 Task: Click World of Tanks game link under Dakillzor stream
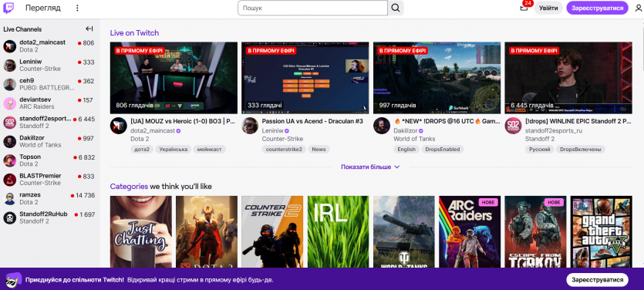coord(414,139)
